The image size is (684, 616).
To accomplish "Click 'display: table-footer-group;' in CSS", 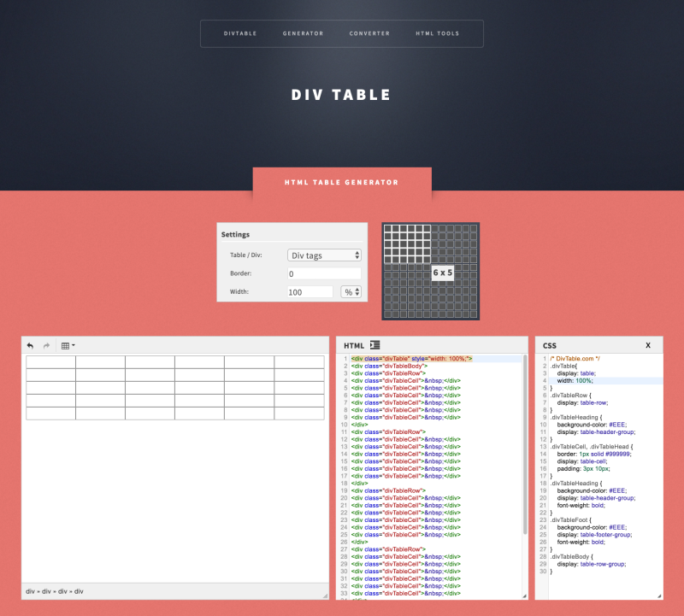I will 594,535.
